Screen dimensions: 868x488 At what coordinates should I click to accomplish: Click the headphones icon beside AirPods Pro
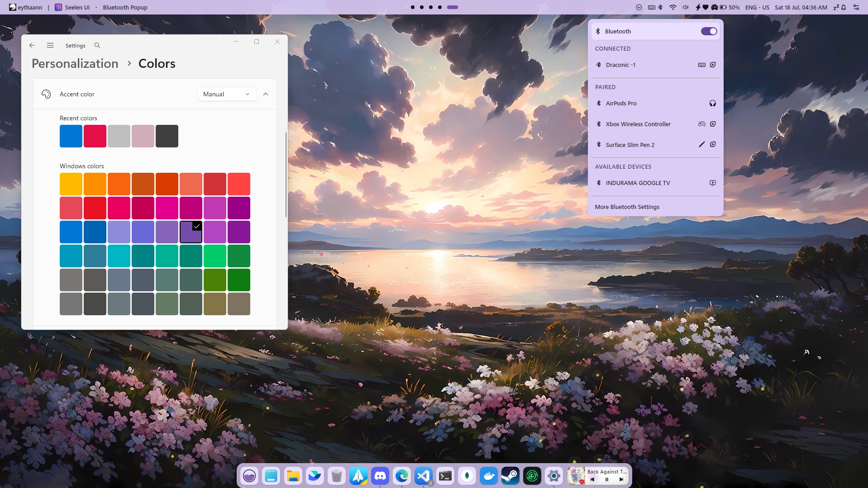pos(713,103)
